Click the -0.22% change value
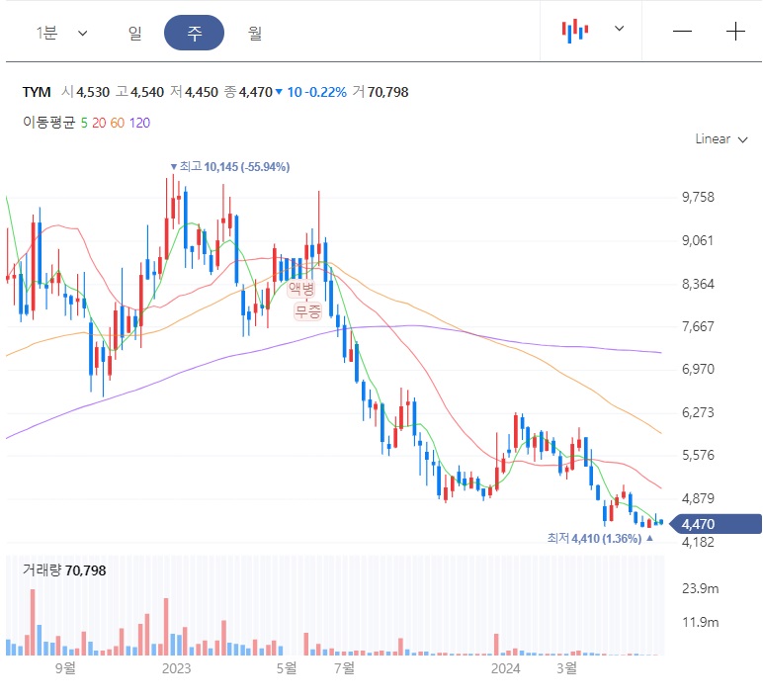 point(325,92)
